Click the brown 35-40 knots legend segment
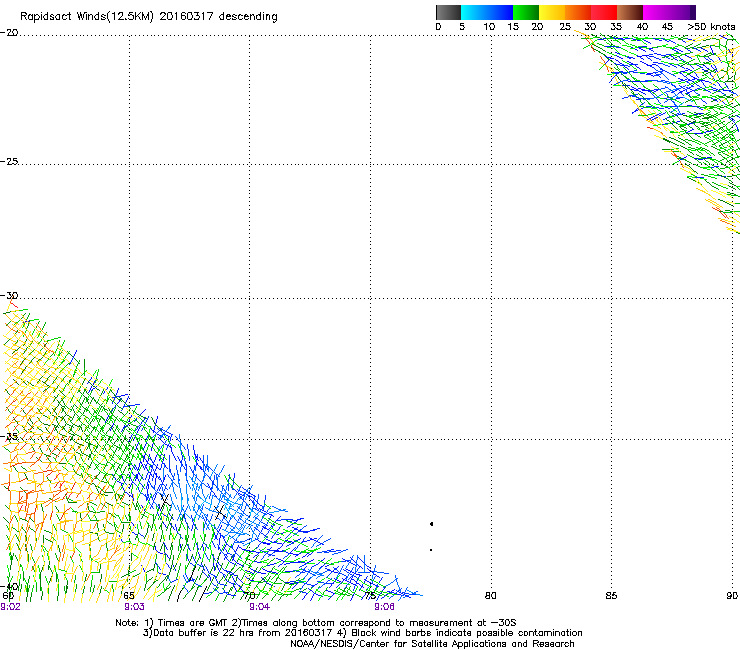 [x=630, y=12]
